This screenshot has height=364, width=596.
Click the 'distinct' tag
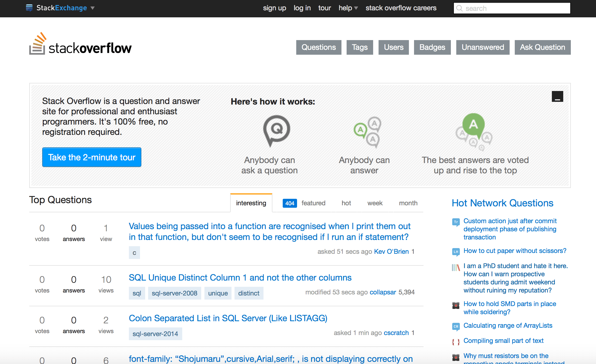249,293
